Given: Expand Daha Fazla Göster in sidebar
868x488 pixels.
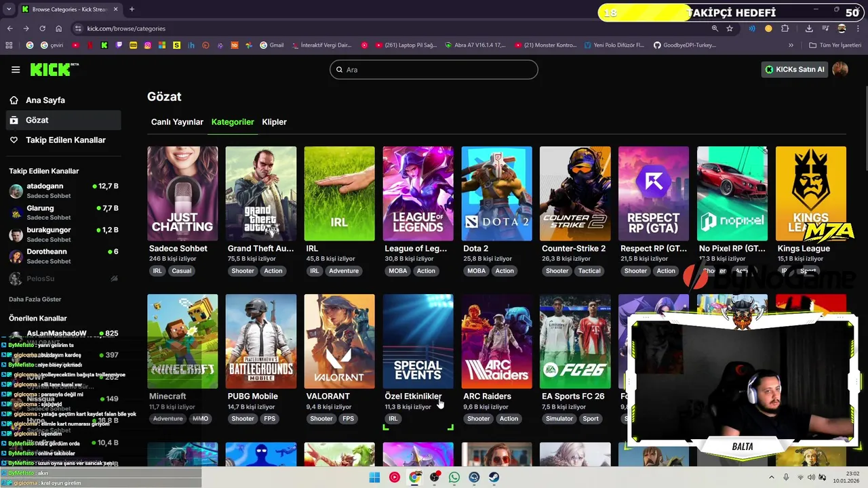Looking at the screenshot, I should point(35,299).
